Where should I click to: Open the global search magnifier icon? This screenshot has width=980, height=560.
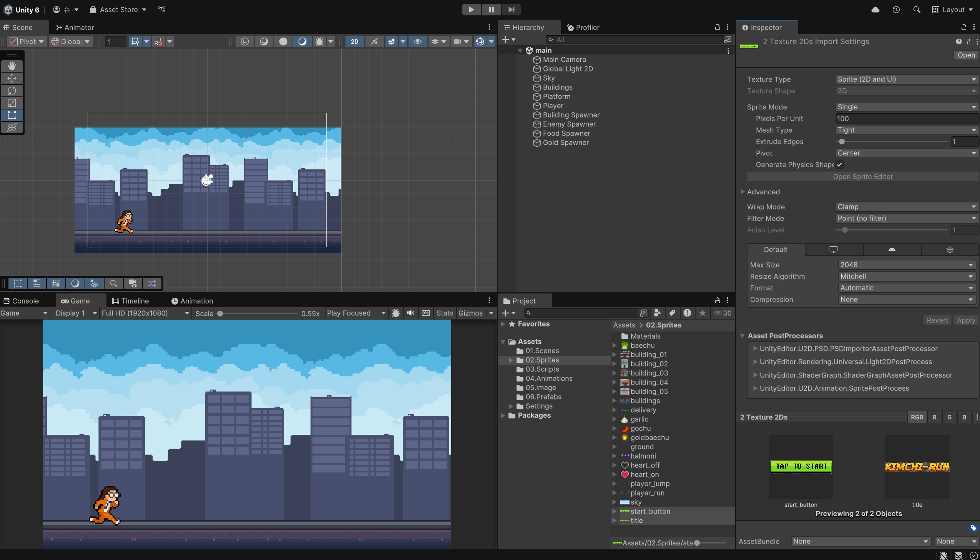tap(917, 10)
